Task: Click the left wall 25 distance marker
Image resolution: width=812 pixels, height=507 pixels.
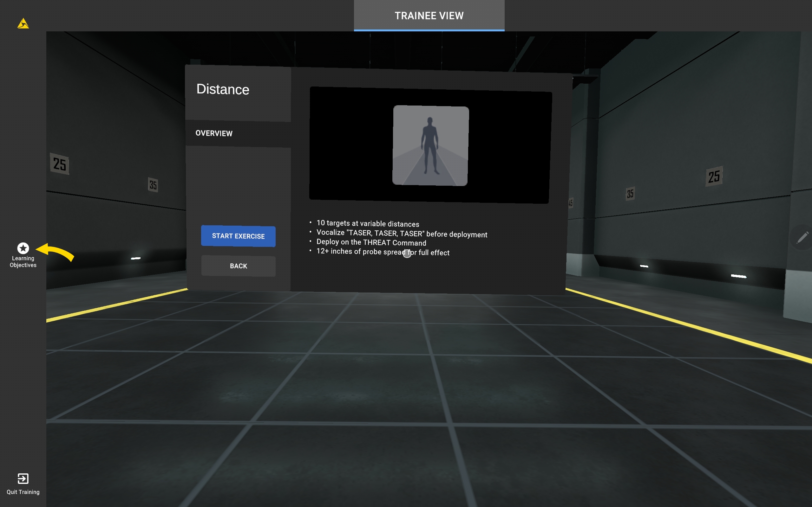Action: click(60, 164)
